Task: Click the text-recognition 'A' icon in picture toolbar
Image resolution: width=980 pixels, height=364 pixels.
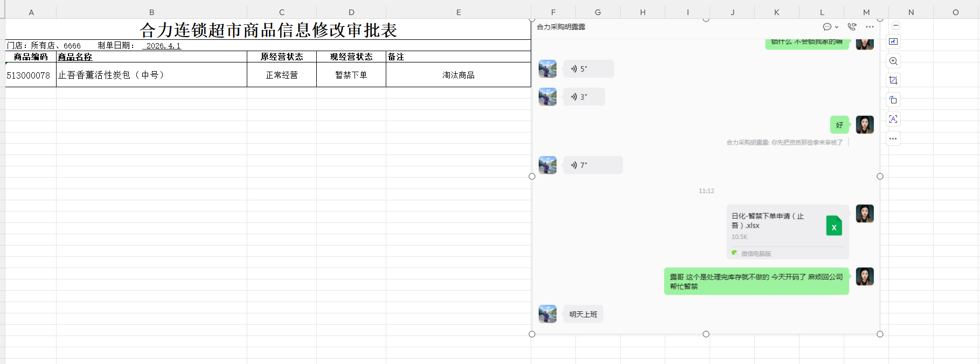Action: tap(893, 119)
